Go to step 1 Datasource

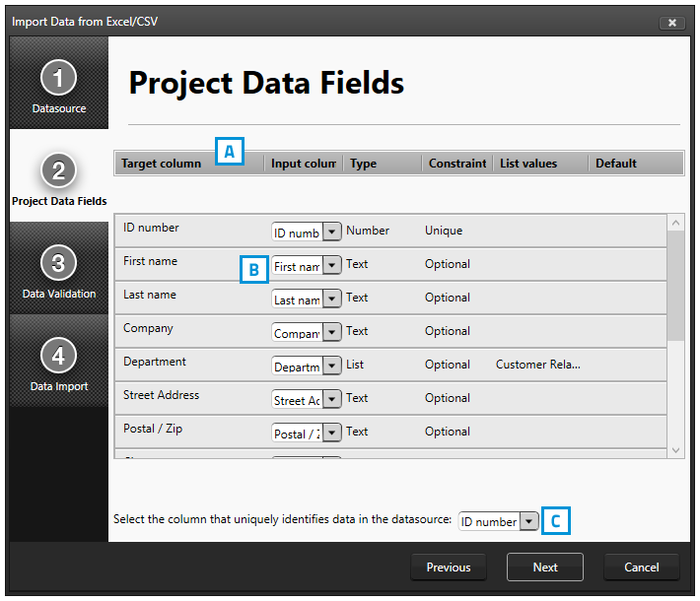[x=58, y=85]
